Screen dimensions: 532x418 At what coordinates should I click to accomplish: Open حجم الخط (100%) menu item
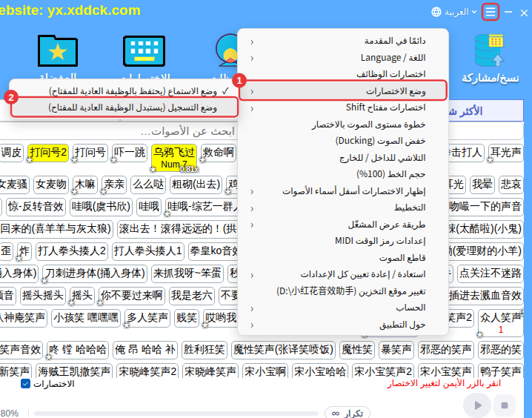[x=343, y=174]
